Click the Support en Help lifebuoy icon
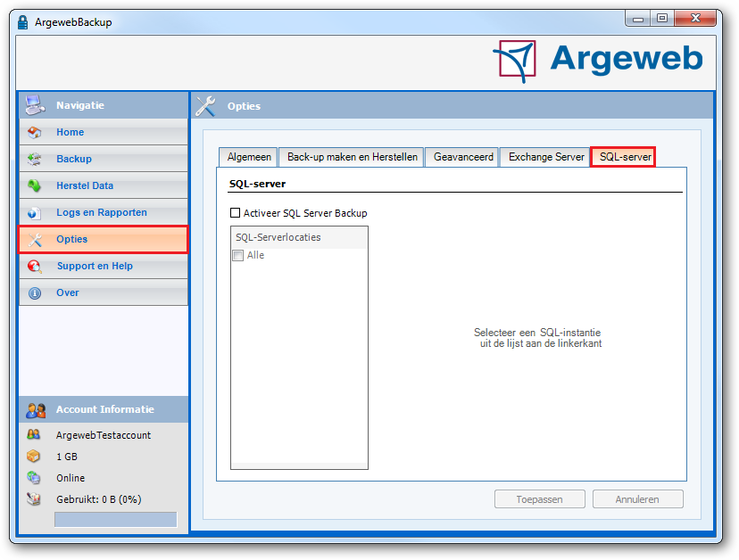 pos(35,267)
